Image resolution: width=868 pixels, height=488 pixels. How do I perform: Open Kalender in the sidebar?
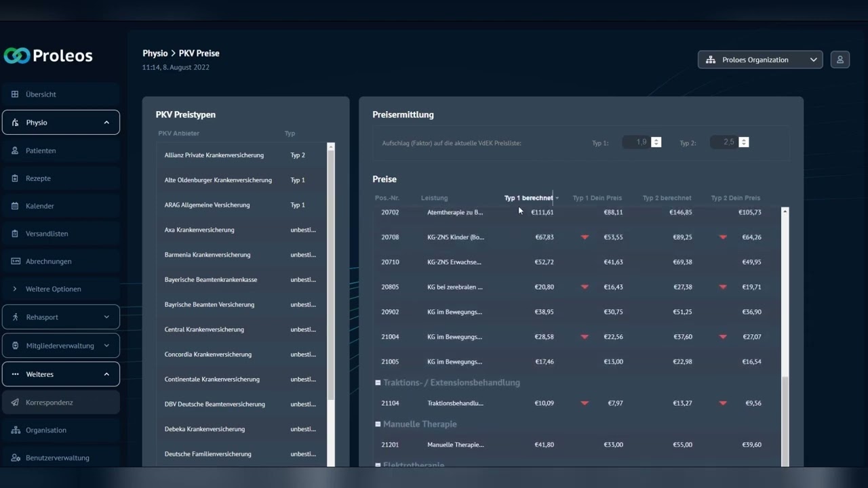click(x=61, y=206)
